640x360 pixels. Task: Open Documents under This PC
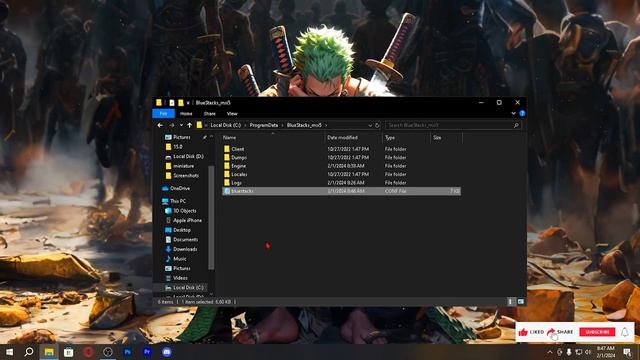pyautogui.click(x=185, y=240)
